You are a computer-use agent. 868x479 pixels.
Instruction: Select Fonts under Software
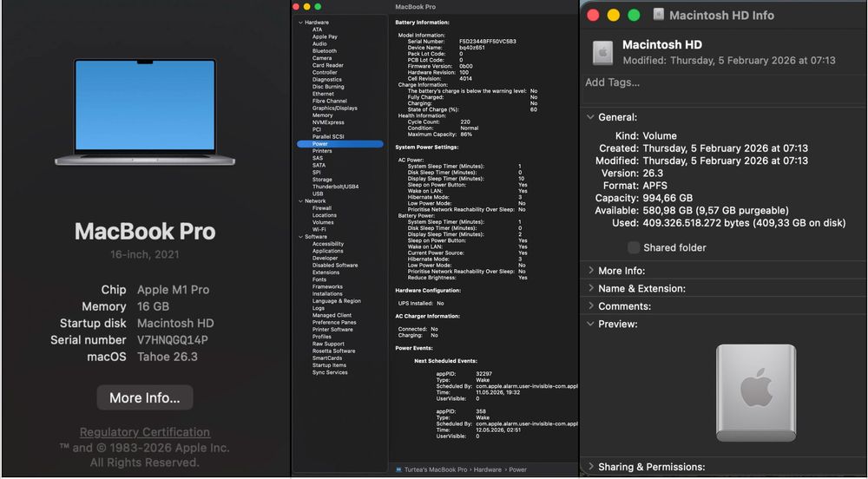click(x=319, y=280)
